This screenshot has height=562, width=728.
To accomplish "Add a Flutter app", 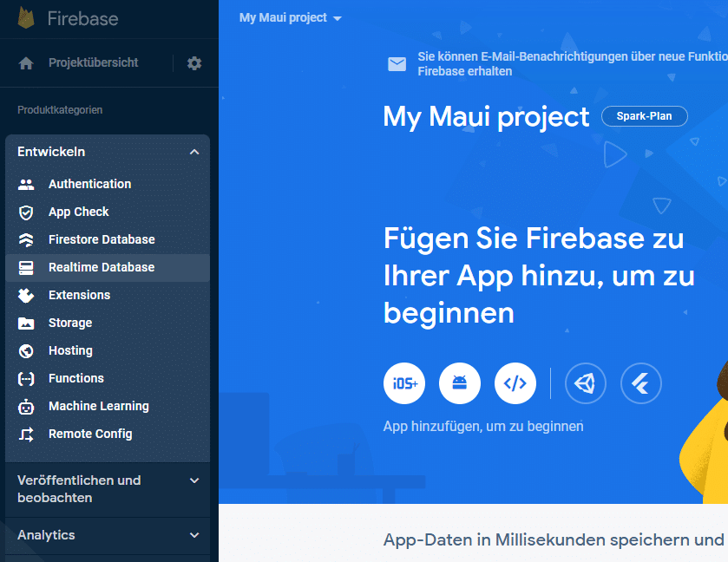I will click(641, 383).
